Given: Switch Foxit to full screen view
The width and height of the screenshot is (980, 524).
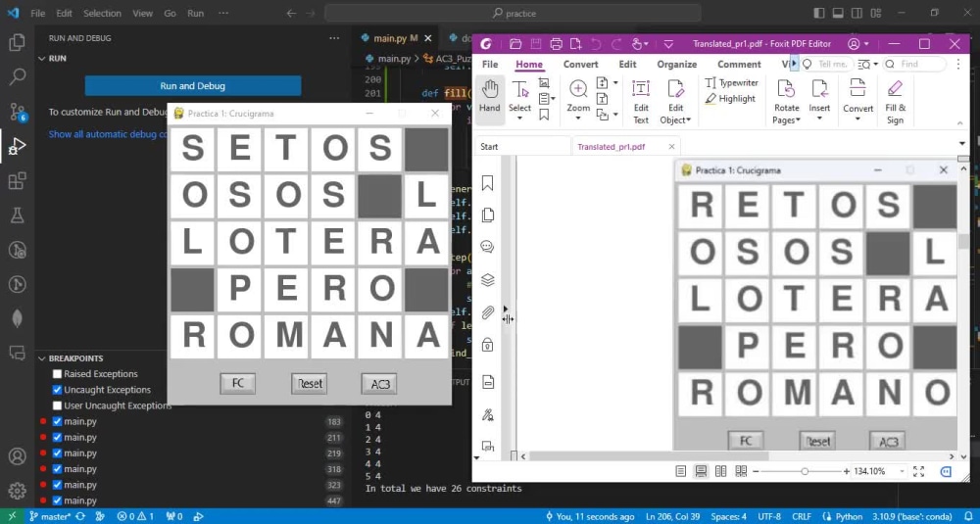Looking at the screenshot, I should pos(918,471).
